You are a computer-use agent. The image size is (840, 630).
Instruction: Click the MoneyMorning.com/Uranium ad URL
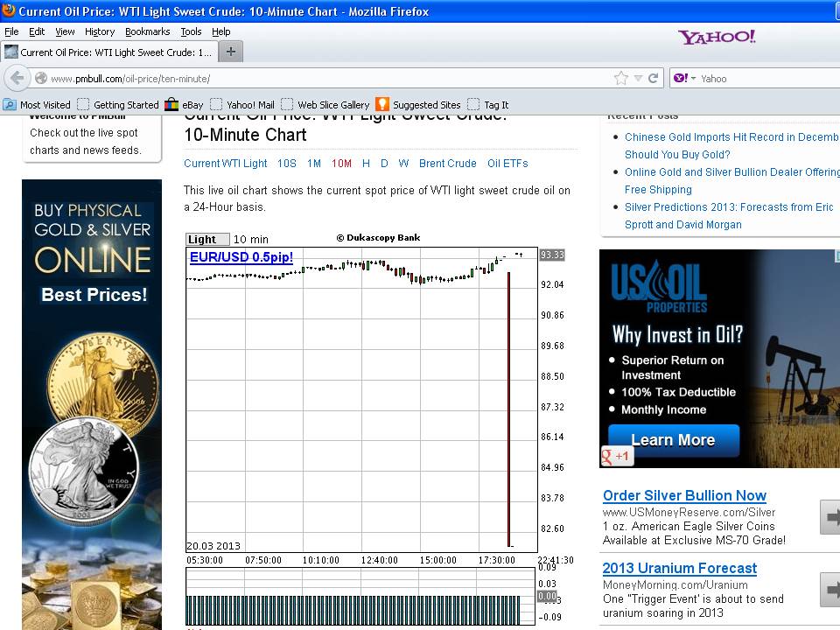(x=675, y=585)
